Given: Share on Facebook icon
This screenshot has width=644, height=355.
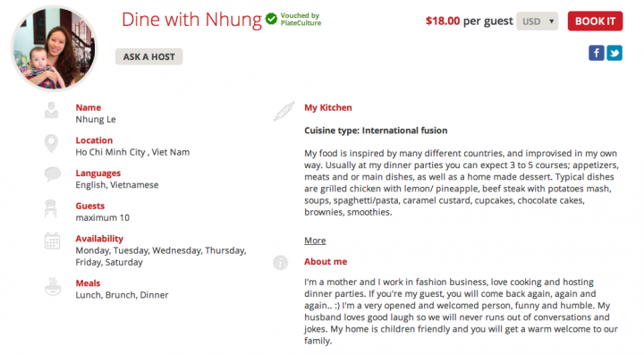Looking at the screenshot, I should coord(596,53).
